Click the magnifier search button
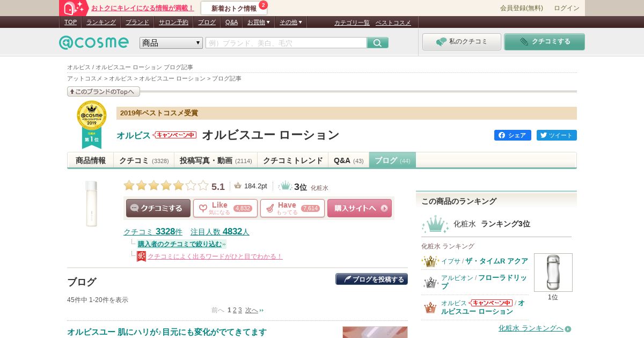Screen dimensions: 644x338 (x=378, y=43)
